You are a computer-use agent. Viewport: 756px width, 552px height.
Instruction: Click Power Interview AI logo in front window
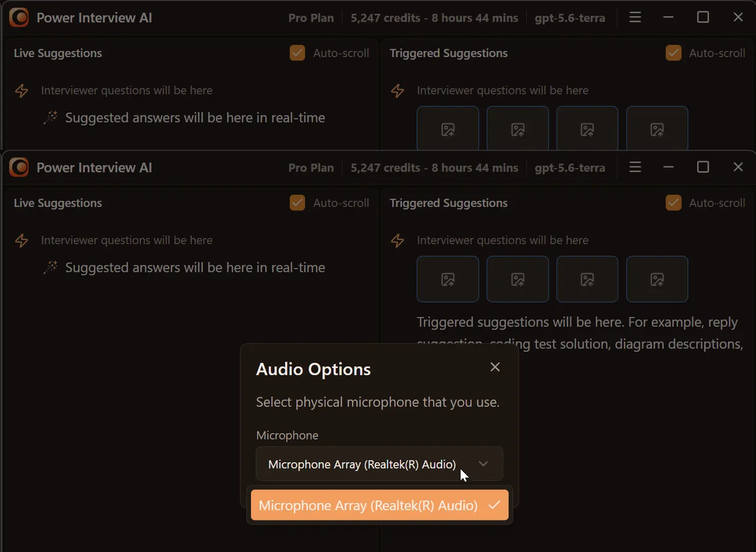(19, 167)
